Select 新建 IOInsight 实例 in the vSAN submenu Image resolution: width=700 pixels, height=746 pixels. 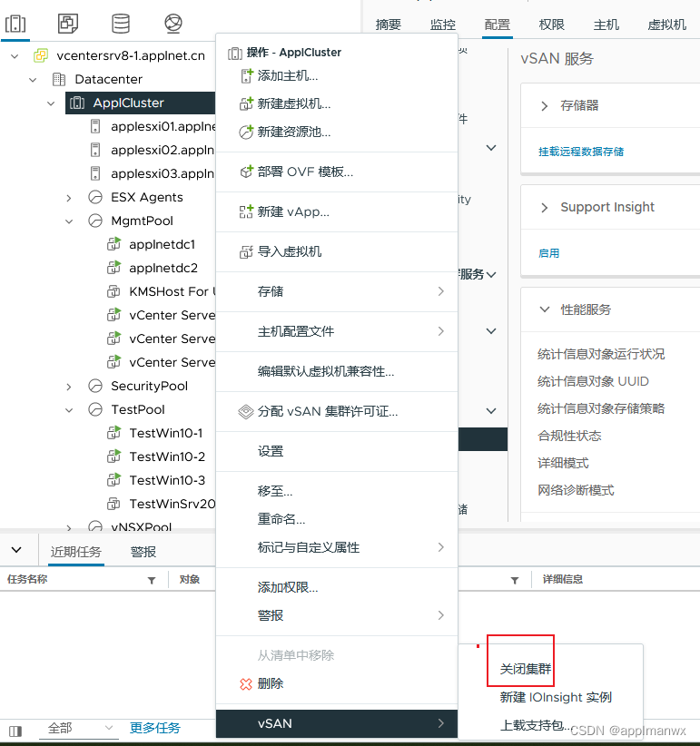coord(556,697)
